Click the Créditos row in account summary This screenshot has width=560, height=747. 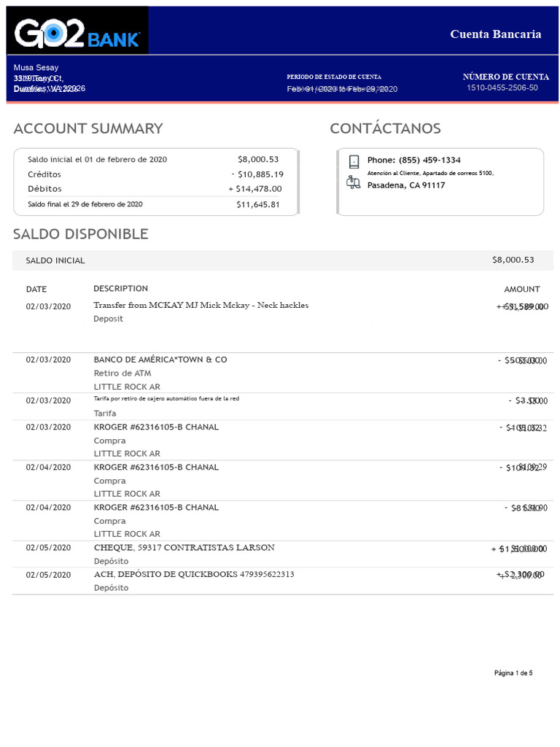click(x=44, y=174)
